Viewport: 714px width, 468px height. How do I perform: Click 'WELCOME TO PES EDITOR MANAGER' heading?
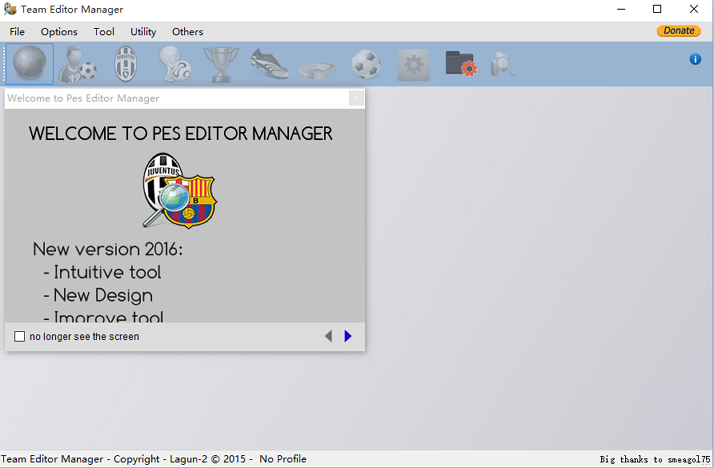pyautogui.click(x=181, y=134)
